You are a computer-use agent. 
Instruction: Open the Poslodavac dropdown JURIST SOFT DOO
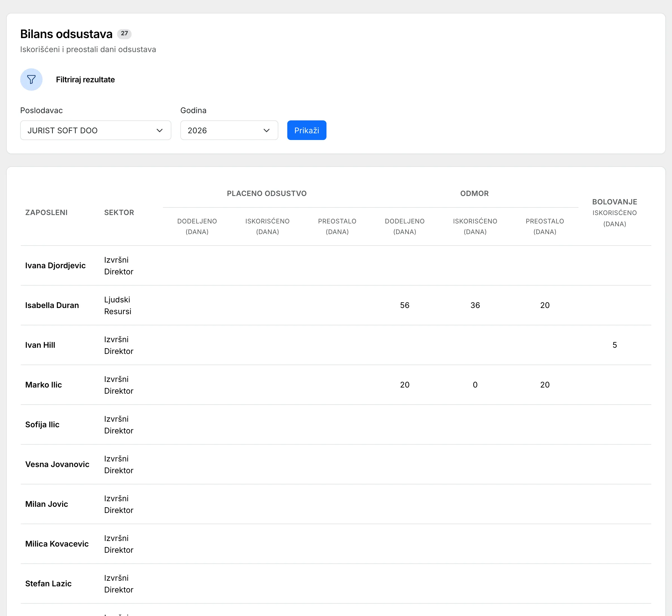(x=96, y=130)
